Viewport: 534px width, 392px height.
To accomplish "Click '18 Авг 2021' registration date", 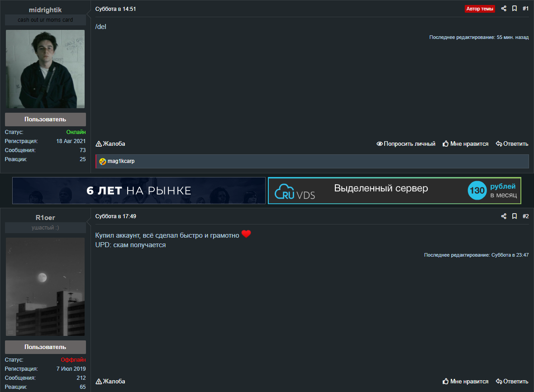I will (x=71, y=141).
